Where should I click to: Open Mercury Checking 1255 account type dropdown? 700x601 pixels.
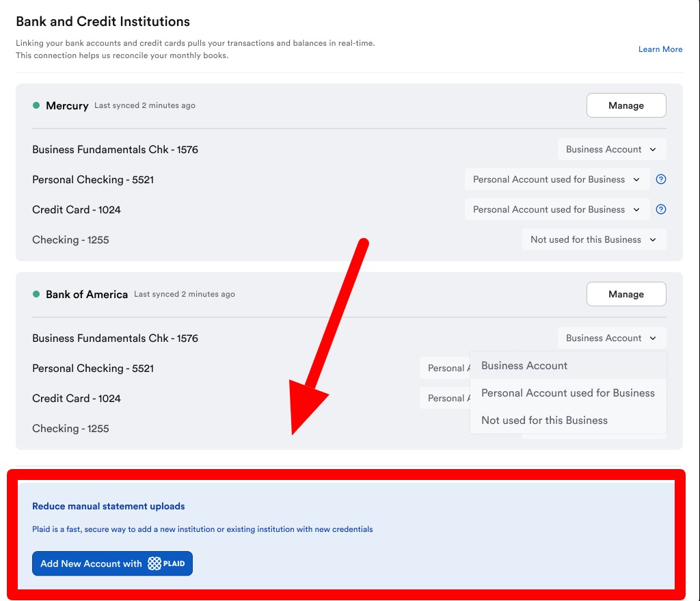[594, 239]
